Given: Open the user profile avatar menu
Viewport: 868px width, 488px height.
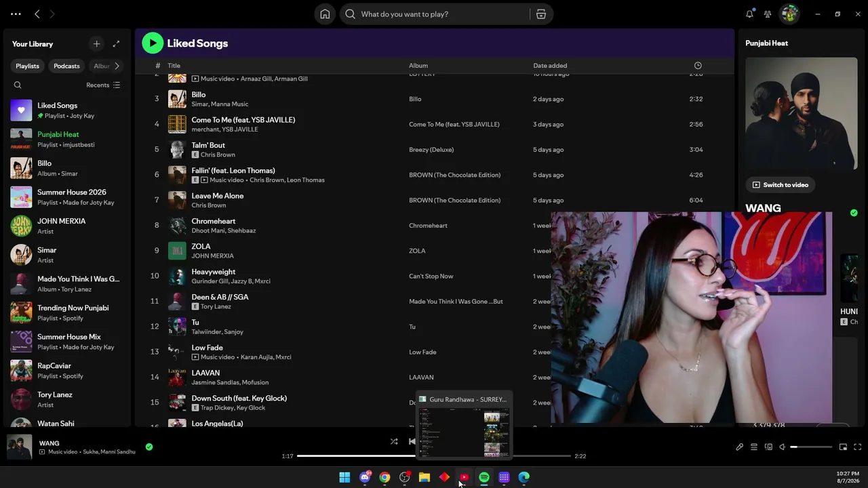Looking at the screenshot, I should 789,14.
